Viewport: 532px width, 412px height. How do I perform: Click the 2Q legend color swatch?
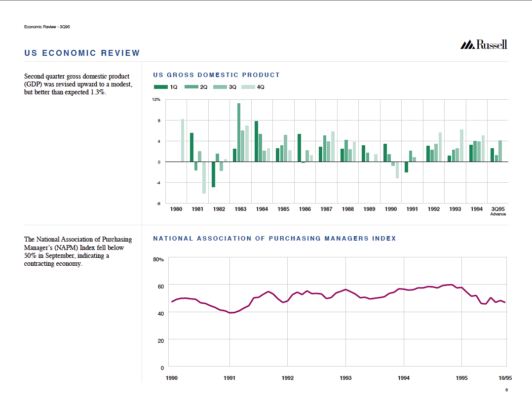pyautogui.click(x=191, y=87)
